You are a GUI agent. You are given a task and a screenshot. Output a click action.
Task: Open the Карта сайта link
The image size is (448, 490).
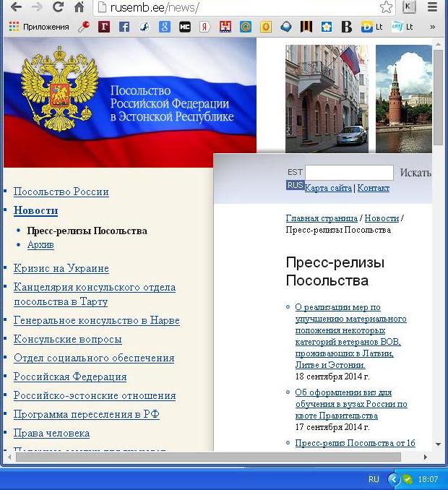coord(328,188)
